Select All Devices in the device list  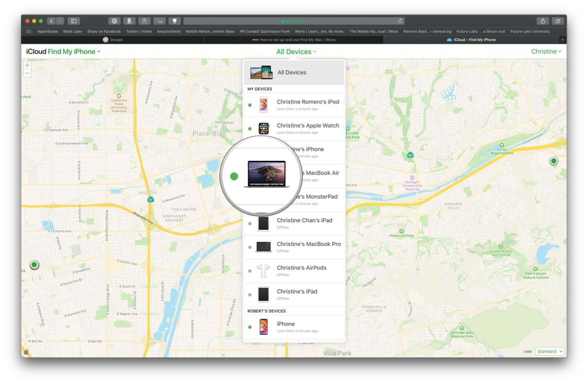294,72
